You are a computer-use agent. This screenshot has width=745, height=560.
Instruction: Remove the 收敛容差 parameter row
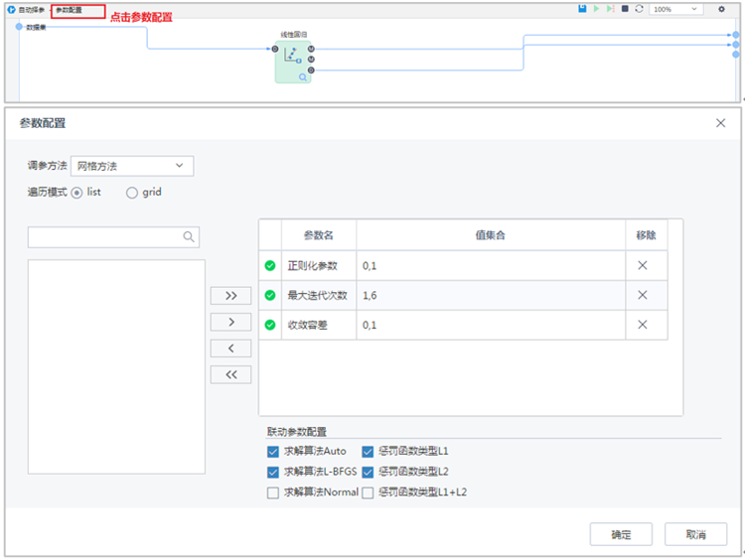643,325
